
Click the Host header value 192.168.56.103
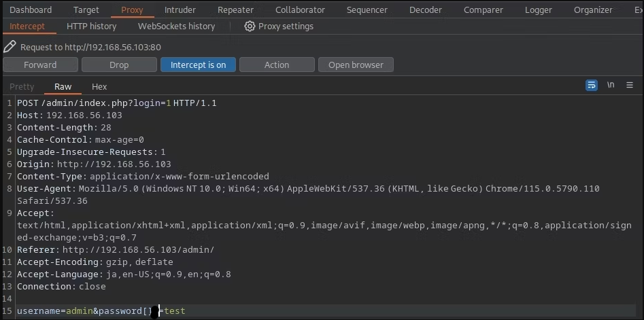click(x=84, y=115)
